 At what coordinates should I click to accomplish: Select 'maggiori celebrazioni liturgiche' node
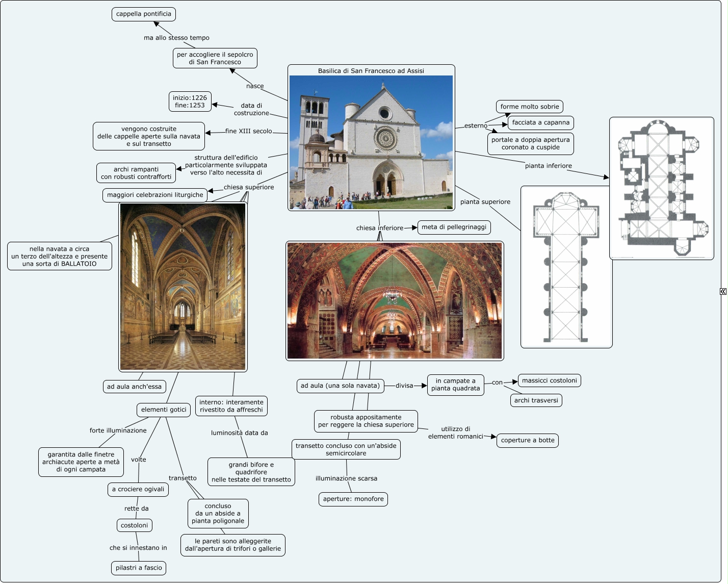pyautogui.click(x=155, y=195)
